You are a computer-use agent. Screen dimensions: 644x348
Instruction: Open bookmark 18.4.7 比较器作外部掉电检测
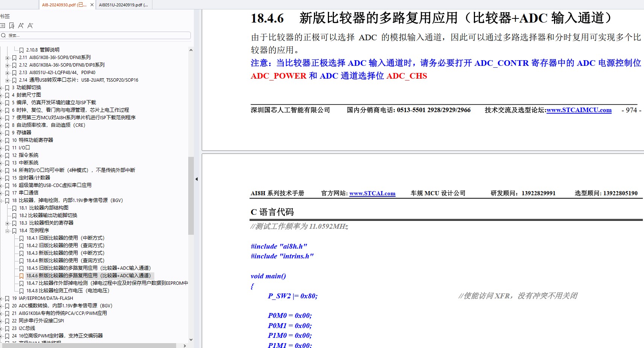[107, 283]
